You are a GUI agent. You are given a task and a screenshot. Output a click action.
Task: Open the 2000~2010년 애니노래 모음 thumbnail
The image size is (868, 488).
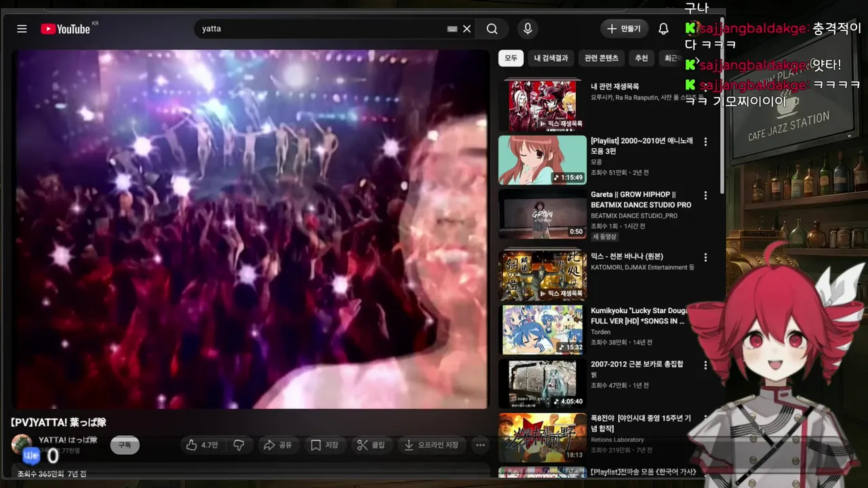pos(542,160)
